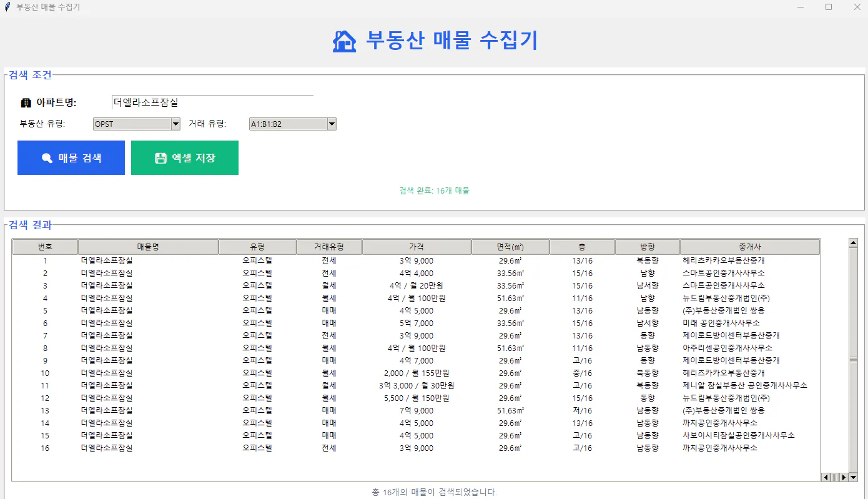Click the 층 column header
The width and height of the screenshot is (868, 499).
click(582, 247)
